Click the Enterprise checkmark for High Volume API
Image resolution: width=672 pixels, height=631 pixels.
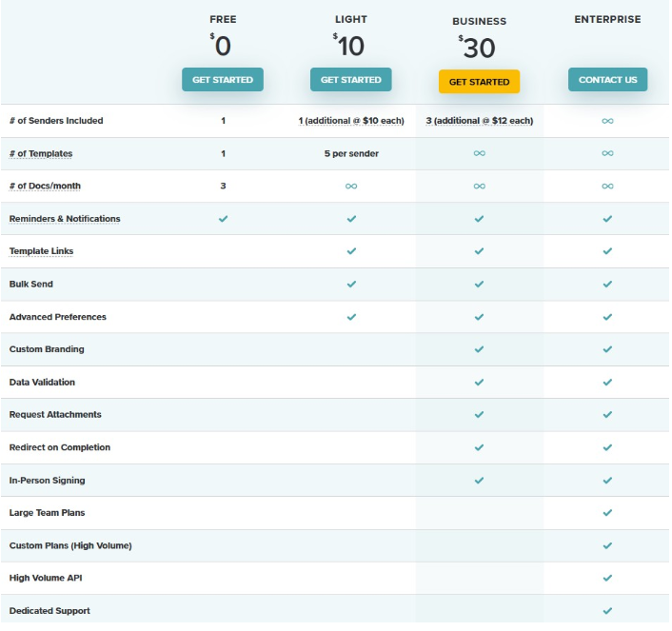click(607, 578)
